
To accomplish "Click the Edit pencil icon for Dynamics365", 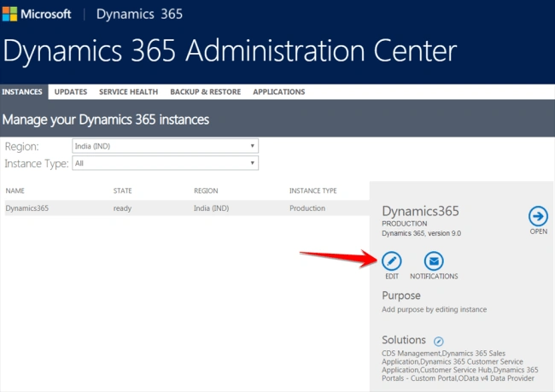I will click(x=391, y=261).
